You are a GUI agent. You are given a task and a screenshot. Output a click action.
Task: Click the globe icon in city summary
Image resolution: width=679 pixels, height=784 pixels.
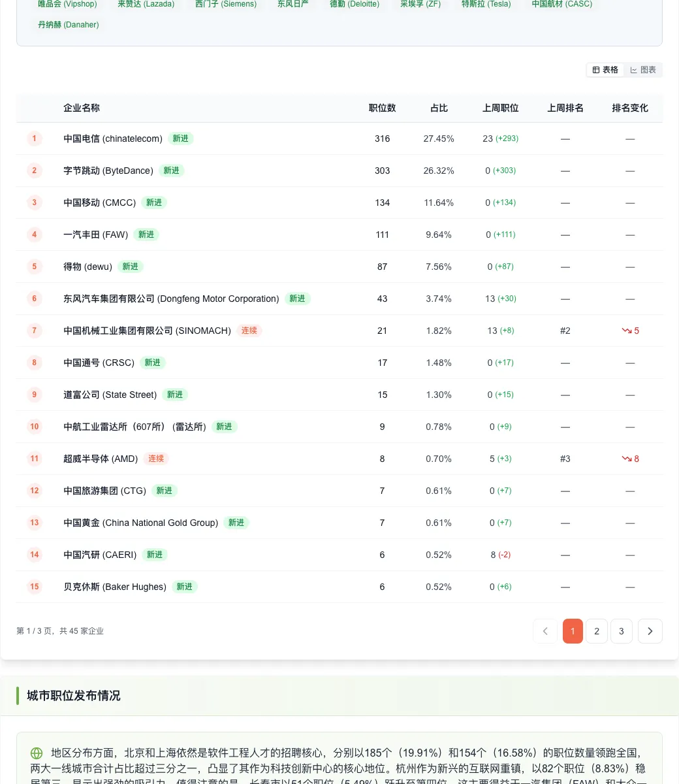click(37, 753)
